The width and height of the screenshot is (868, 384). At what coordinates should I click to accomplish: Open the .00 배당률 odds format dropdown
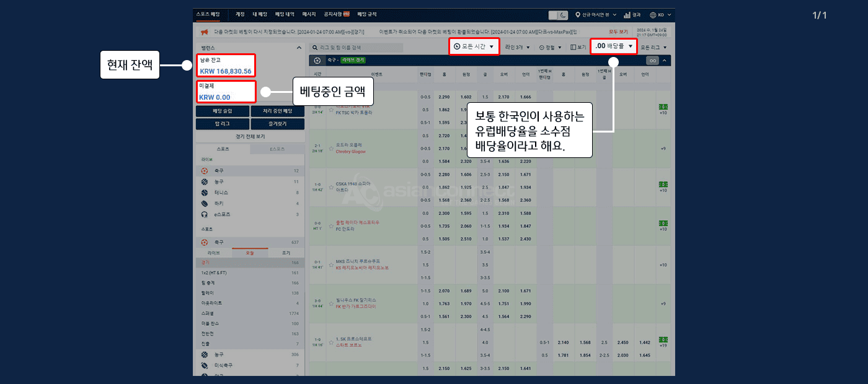click(613, 46)
